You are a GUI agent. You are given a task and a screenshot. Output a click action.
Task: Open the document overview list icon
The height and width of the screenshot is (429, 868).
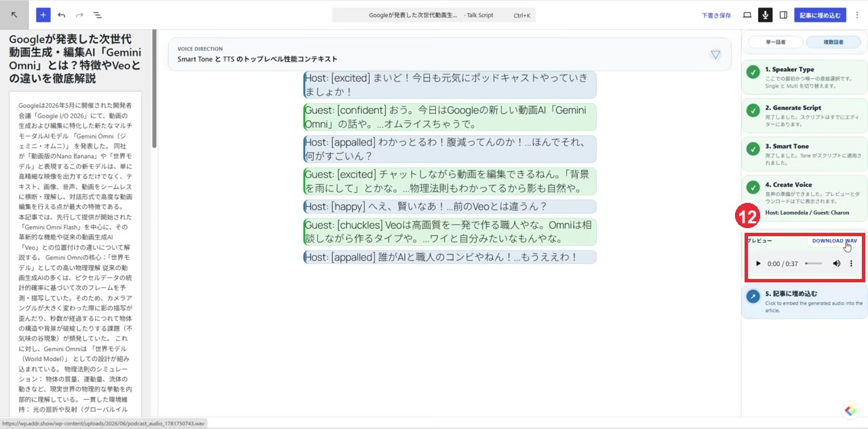pos(97,15)
